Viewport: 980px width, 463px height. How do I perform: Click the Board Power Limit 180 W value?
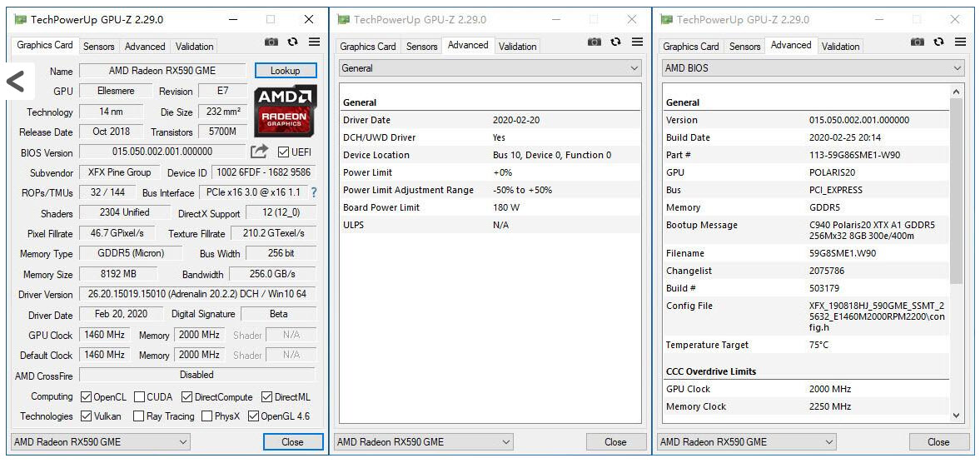[506, 207]
